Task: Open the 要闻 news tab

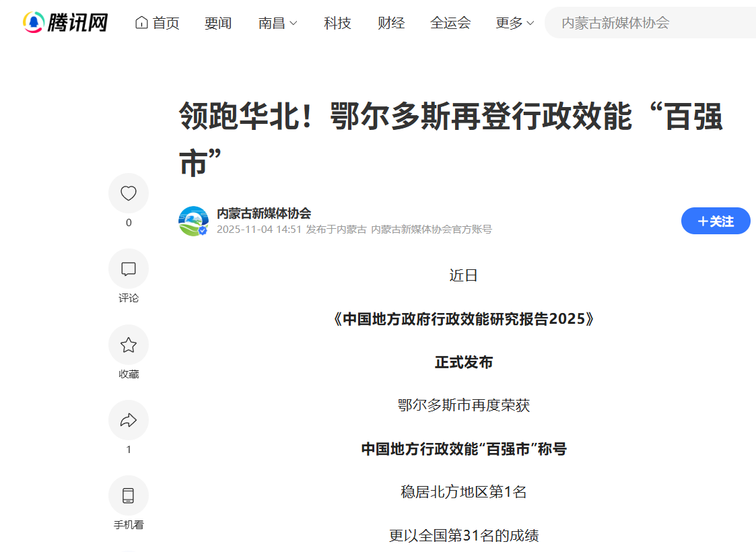Action: (218, 23)
